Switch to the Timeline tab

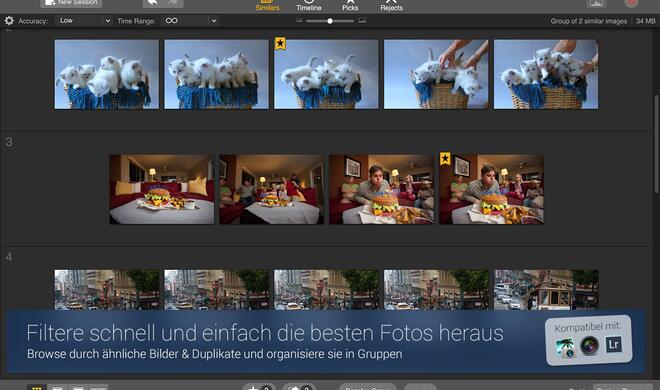click(309, 5)
